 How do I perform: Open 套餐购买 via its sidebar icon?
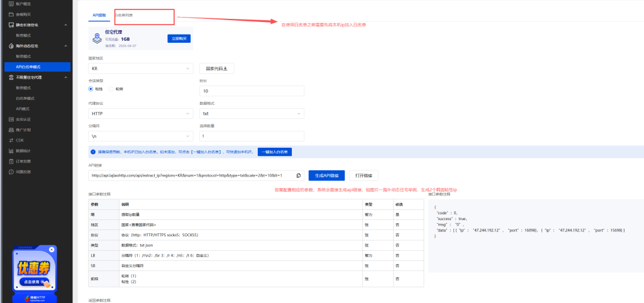[11, 14]
